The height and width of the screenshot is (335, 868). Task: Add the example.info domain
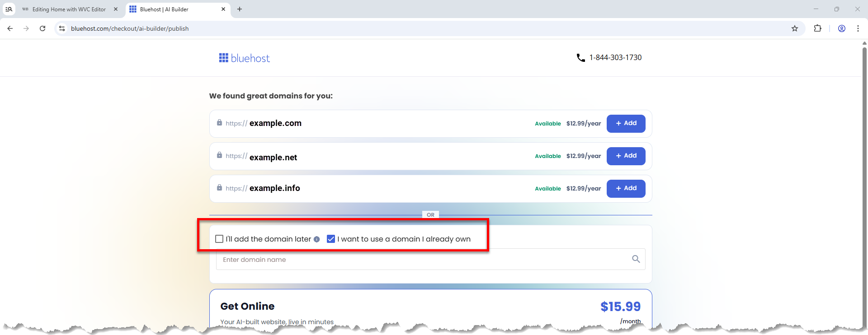[626, 188]
